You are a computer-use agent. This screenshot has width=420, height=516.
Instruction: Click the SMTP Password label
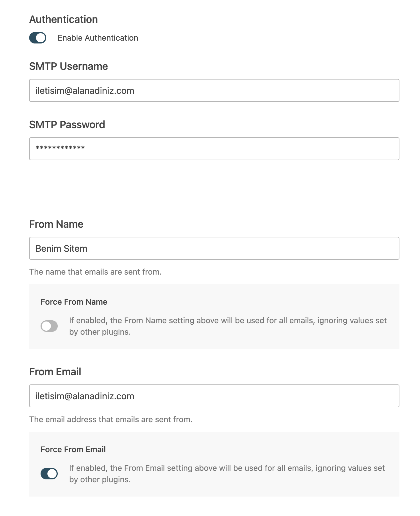[x=67, y=125]
